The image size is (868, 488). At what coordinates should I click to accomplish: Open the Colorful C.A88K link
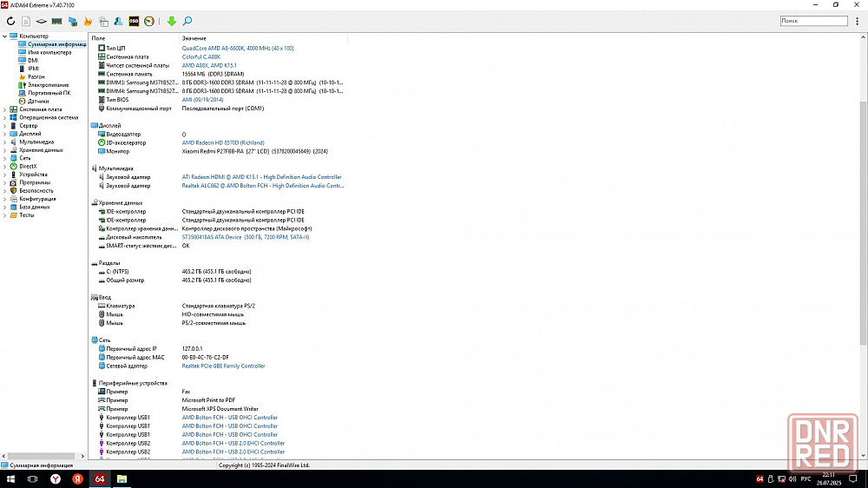(201, 56)
